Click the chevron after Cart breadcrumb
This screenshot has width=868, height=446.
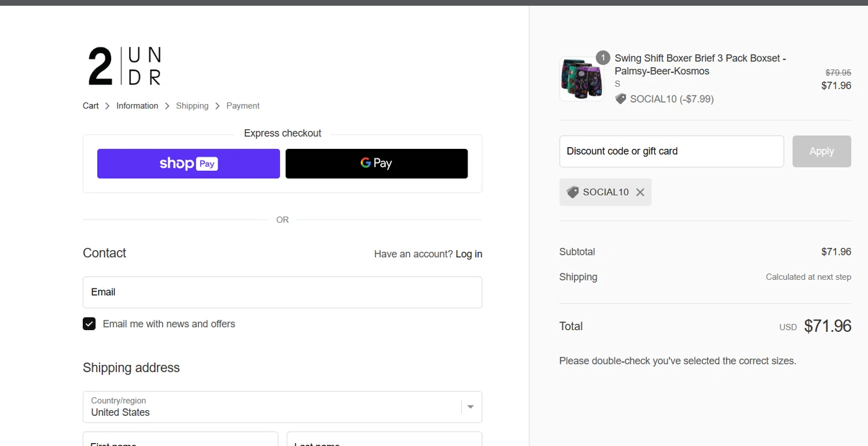click(x=108, y=106)
